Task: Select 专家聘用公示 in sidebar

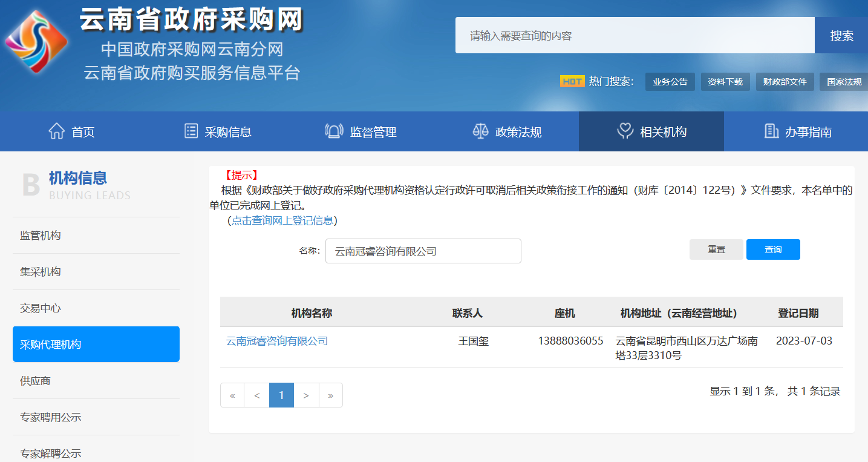Action: 96,417
